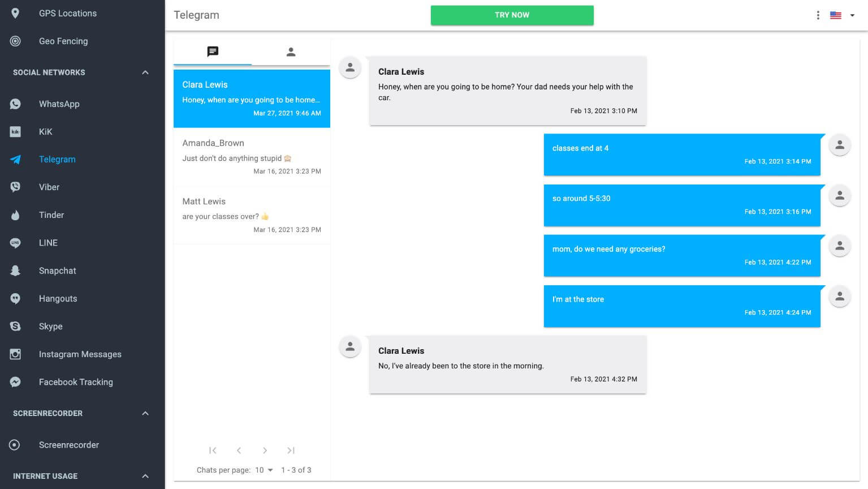Open Snapchat in sidebar menu
Viewport: 868px width, 489px height.
[x=58, y=271]
